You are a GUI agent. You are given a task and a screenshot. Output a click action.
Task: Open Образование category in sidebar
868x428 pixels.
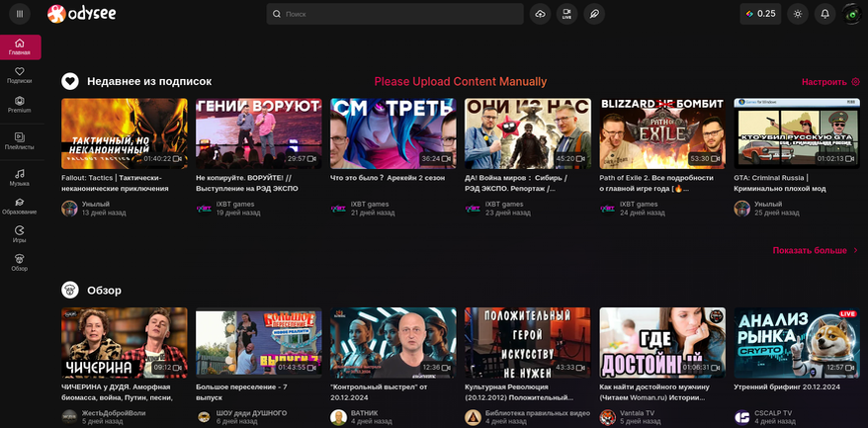click(x=20, y=207)
